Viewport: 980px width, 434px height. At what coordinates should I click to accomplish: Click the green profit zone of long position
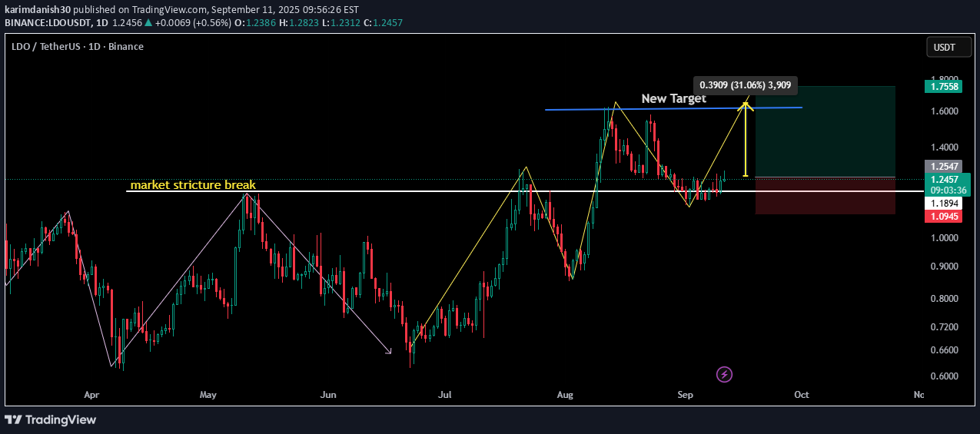(x=826, y=131)
